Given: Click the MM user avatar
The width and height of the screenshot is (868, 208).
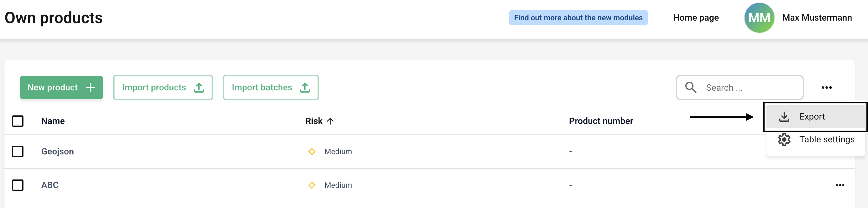Looking at the screenshot, I should (x=759, y=18).
